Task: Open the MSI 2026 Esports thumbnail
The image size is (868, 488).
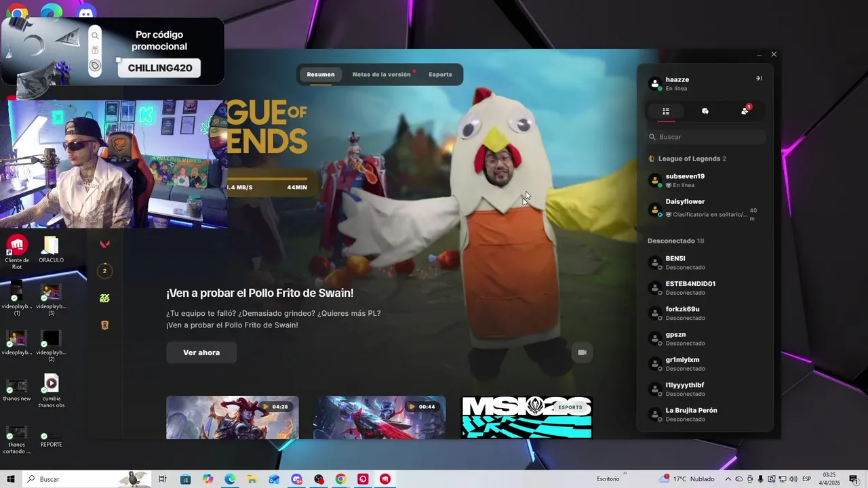Action: (527, 418)
